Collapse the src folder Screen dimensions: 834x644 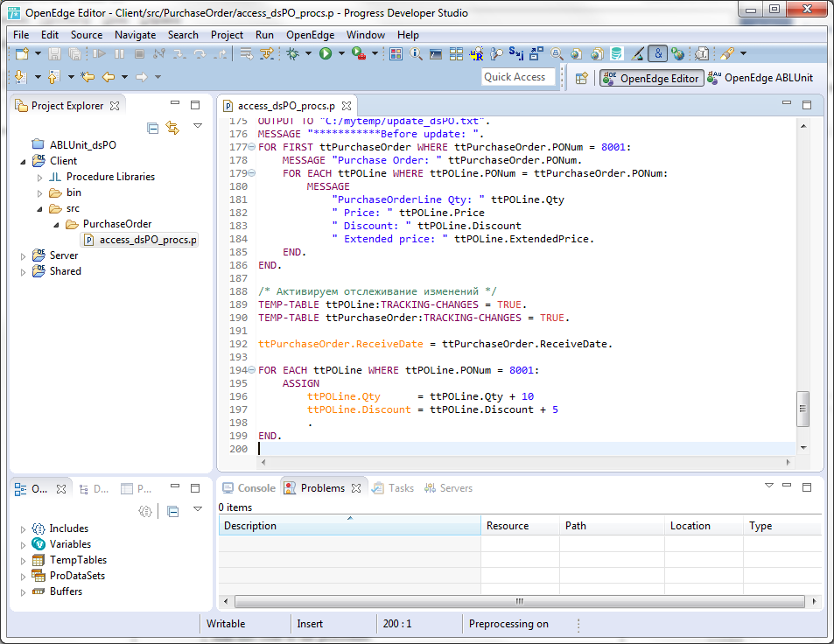[x=40, y=209]
